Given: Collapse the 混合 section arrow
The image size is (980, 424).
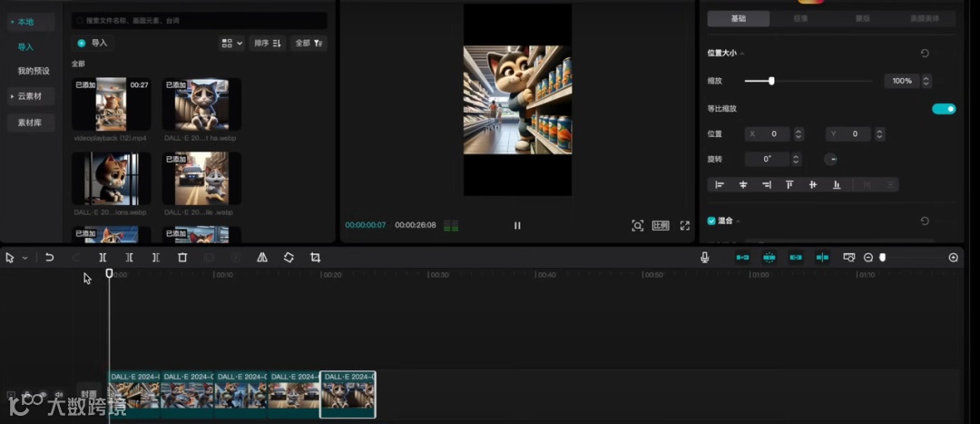Looking at the screenshot, I should click(738, 222).
